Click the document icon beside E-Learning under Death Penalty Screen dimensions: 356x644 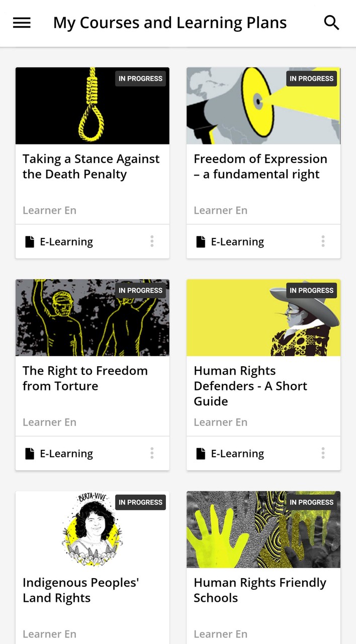(29, 242)
